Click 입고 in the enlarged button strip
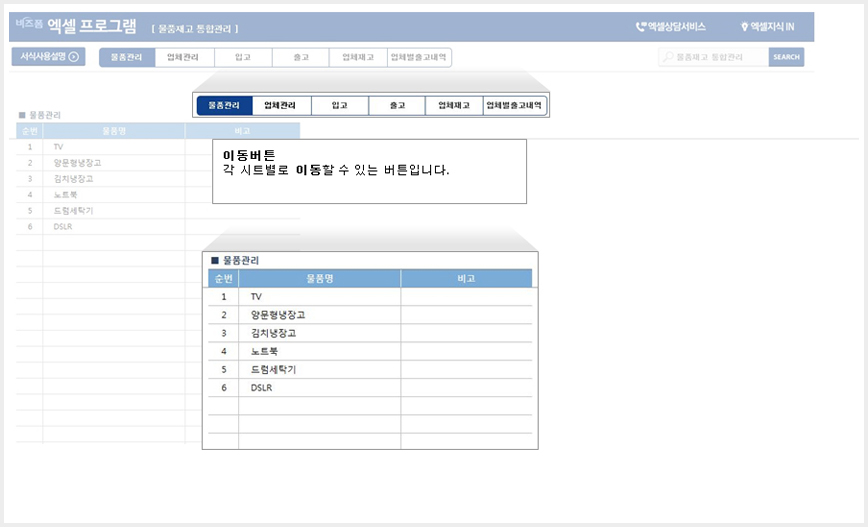Viewport: 868px width, 527px height. (340, 105)
